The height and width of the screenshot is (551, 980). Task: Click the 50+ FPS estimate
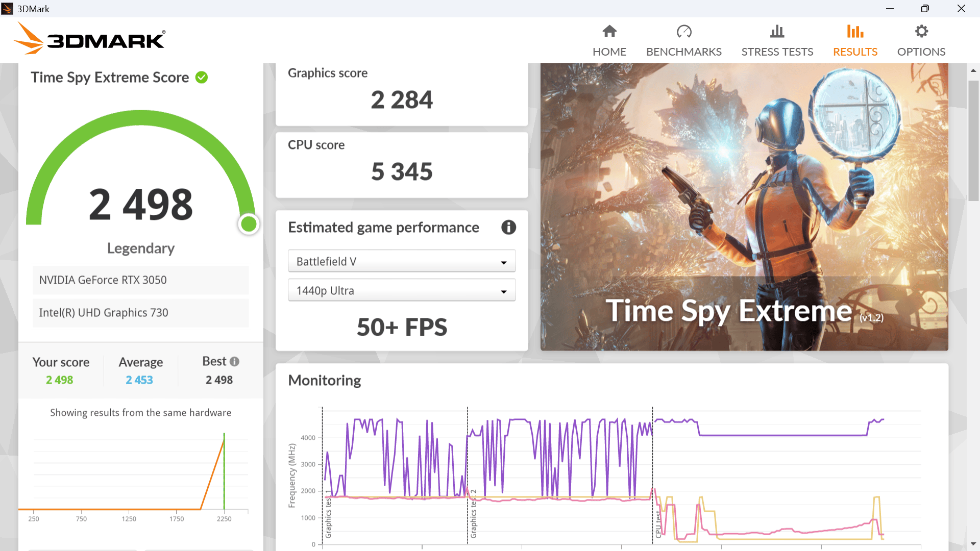[x=402, y=327]
